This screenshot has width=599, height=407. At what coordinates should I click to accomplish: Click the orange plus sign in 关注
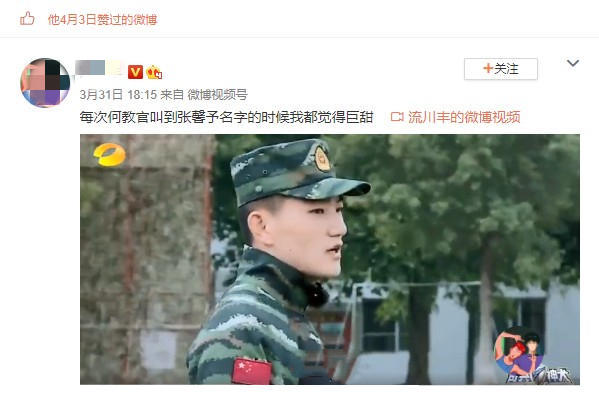coord(488,68)
